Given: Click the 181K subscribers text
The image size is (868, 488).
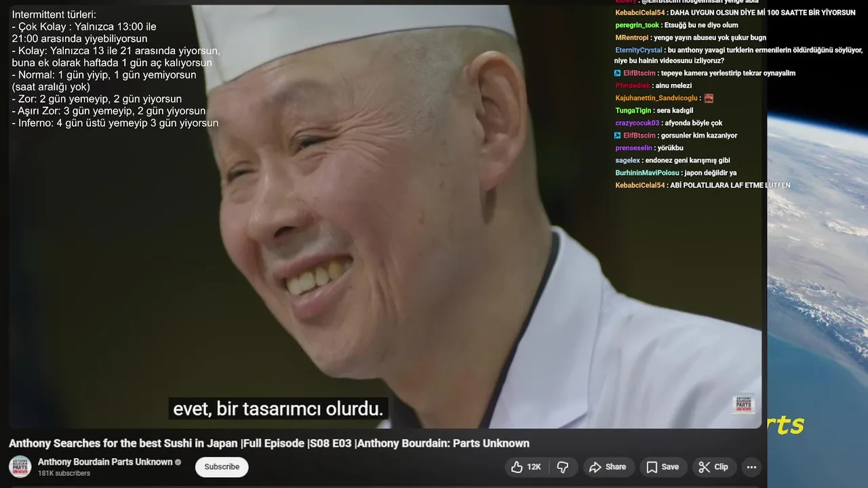Looking at the screenshot, I should point(64,473).
